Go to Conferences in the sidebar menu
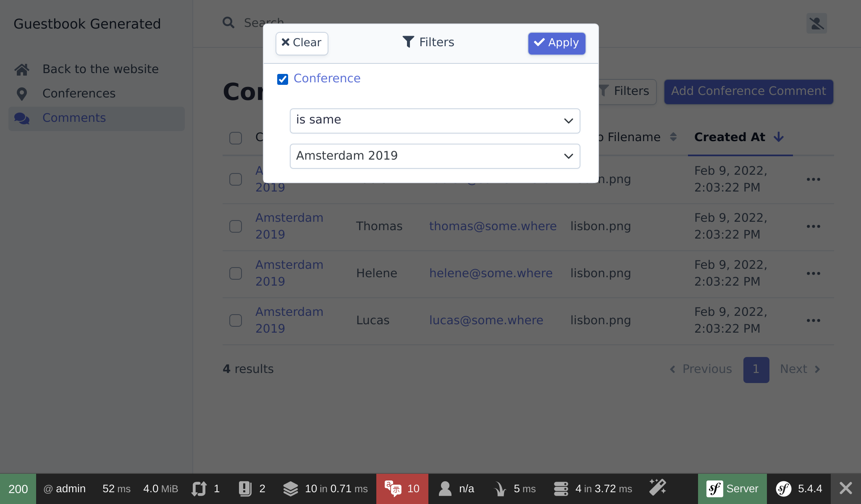The height and width of the screenshot is (504, 861). 79,93
